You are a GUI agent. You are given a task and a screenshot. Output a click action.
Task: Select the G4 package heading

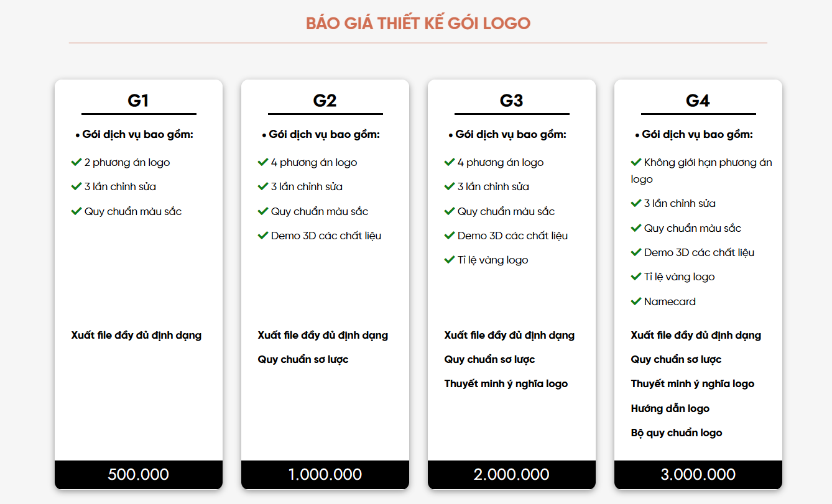(x=698, y=101)
